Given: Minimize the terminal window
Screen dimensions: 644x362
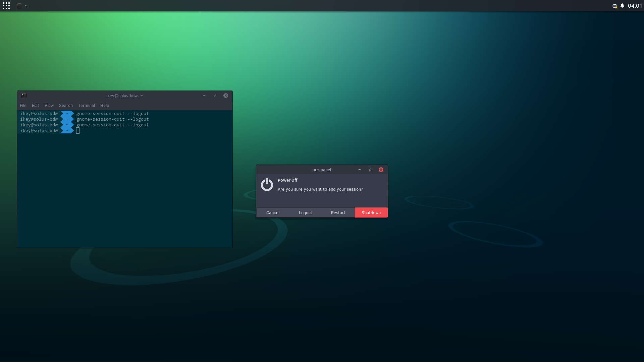Looking at the screenshot, I should [204, 96].
